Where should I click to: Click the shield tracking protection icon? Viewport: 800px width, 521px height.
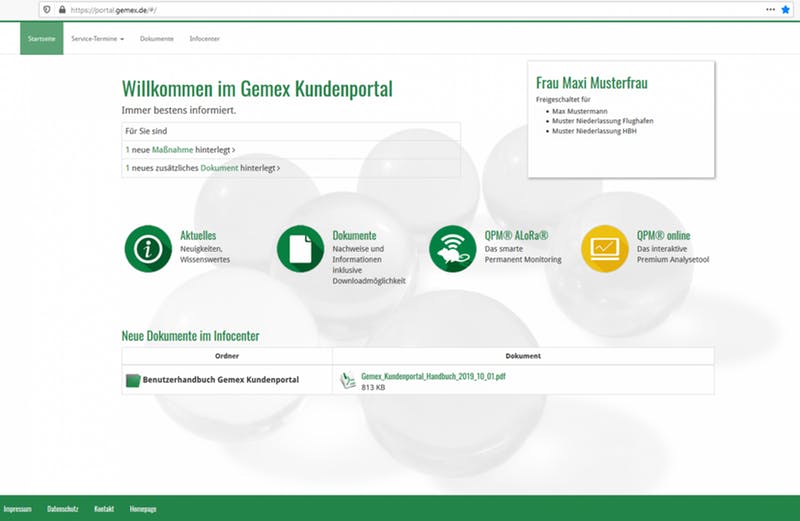47,10
